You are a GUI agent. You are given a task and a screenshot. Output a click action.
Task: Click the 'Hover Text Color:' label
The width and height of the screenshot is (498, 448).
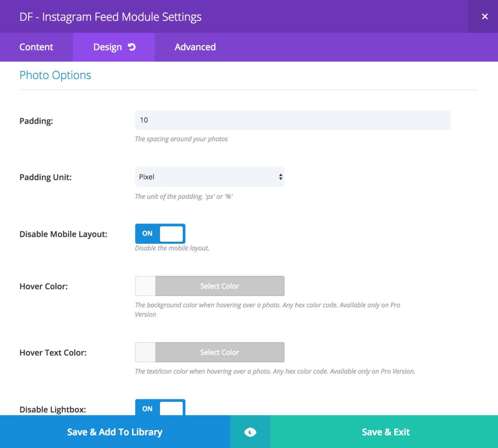tap(53, 353)
